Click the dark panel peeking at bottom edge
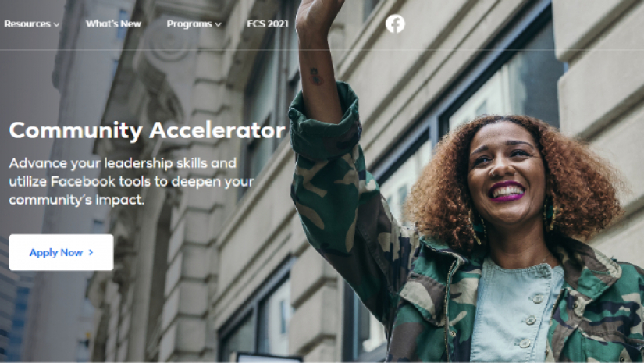Screen dimensions: 644x363 (x=270, y=358)
